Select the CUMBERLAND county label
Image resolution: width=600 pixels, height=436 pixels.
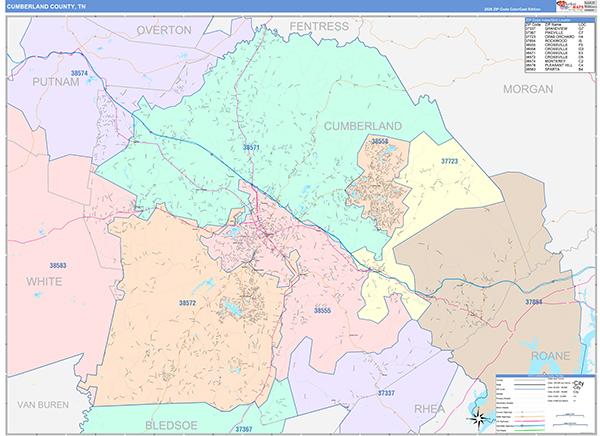363,126
